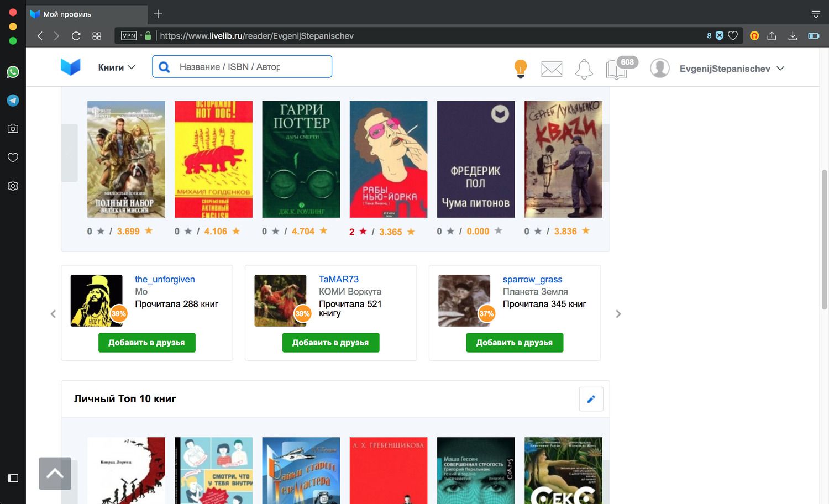Viewport: 829px width, 504px height.
Task: Toggle the sidebar panel at bottom left
Action: (x=13, y=478)
